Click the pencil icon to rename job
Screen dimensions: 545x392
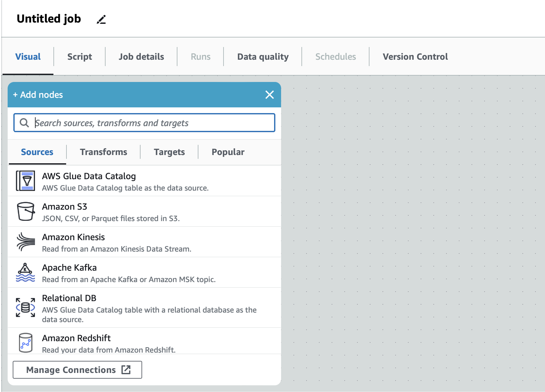101,20
